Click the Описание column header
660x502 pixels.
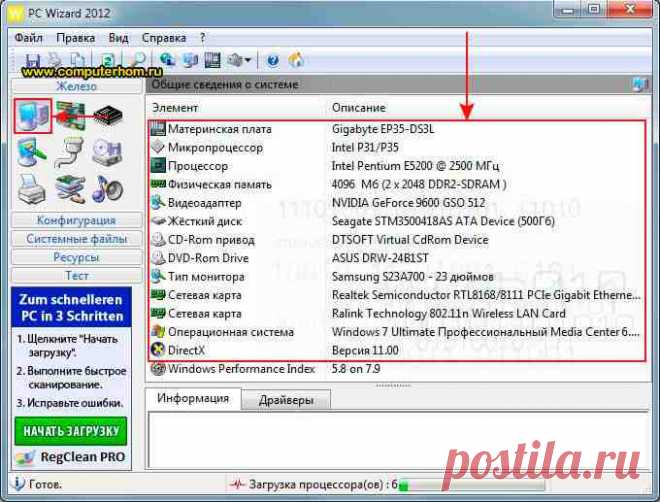(359, 108)
